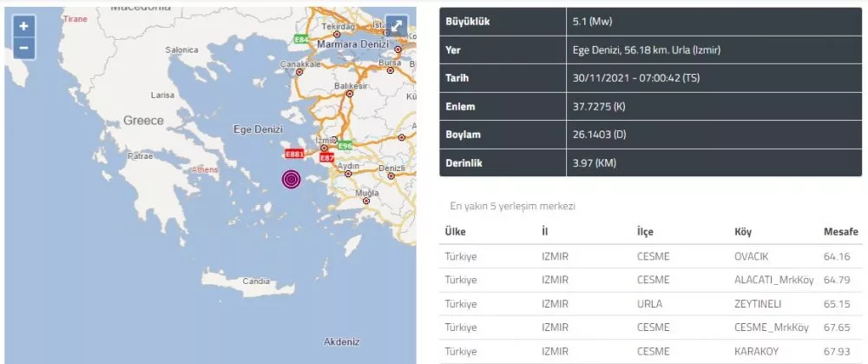Click the Greece country label on map

(x=143, y=120)
